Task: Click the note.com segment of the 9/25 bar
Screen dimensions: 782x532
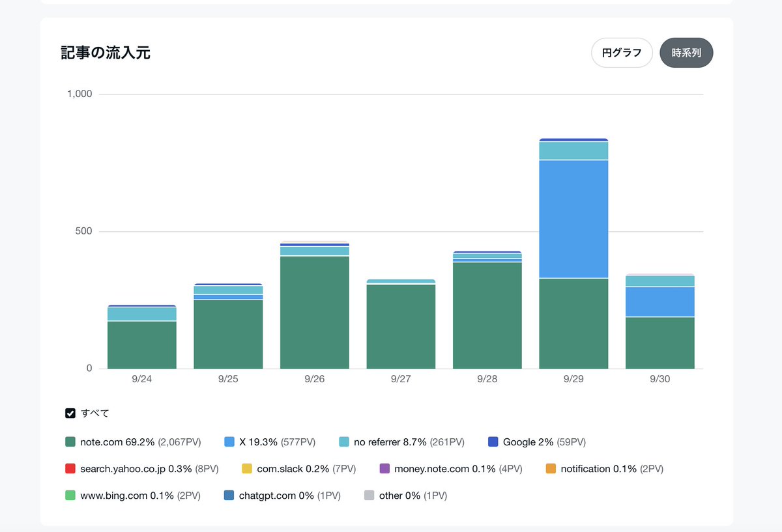Action: [228, 335]
